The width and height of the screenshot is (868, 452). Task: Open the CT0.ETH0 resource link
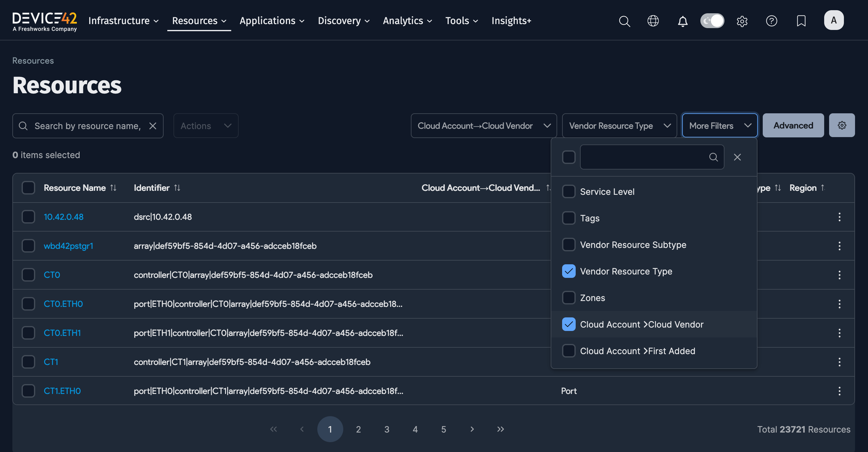point(63,304)
